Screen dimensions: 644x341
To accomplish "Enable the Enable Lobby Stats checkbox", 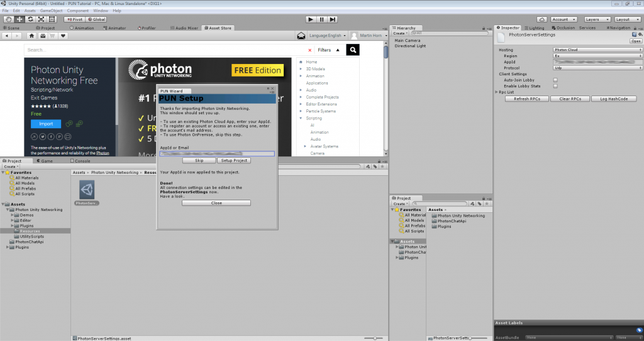I will coord(555,86).
